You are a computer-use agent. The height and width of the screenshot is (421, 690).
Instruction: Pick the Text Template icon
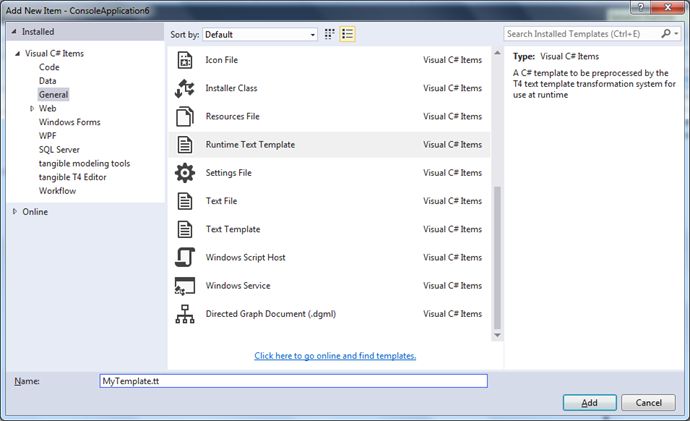pos(185,229)
